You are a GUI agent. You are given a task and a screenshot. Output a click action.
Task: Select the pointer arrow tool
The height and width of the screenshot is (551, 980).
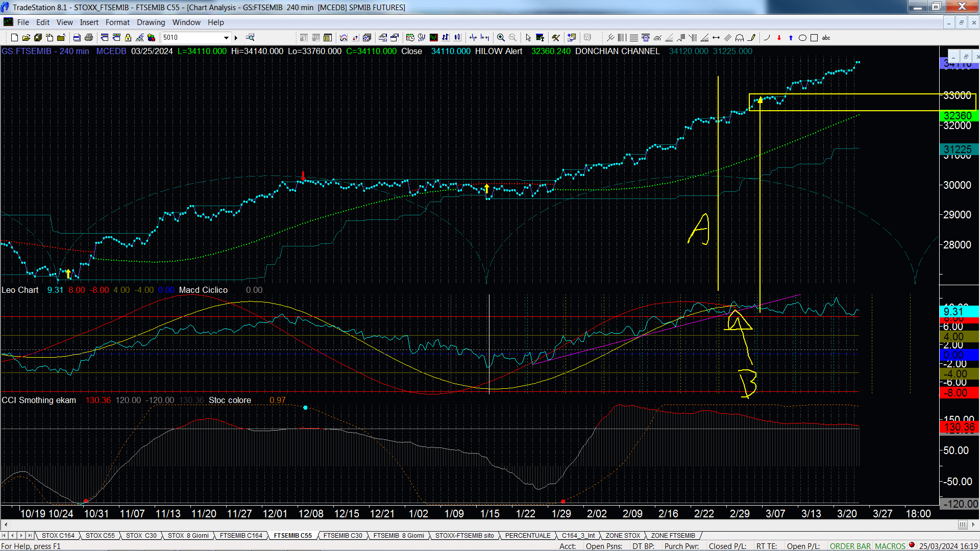coord(528,38)
